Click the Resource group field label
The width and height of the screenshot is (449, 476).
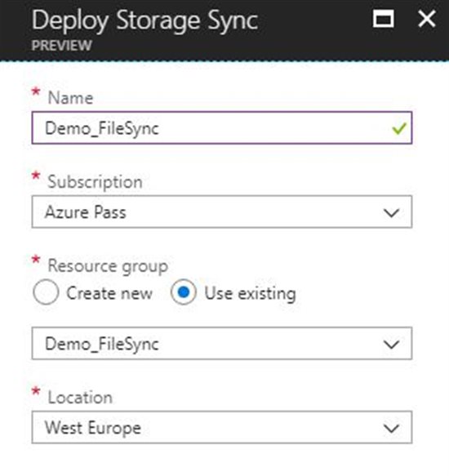tap(108, 266)
